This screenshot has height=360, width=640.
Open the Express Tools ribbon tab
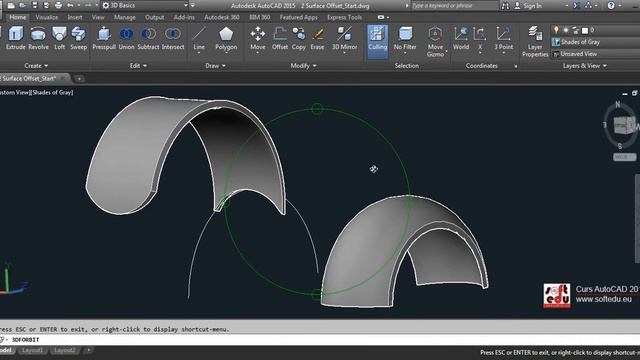click(x=344, y=17)
